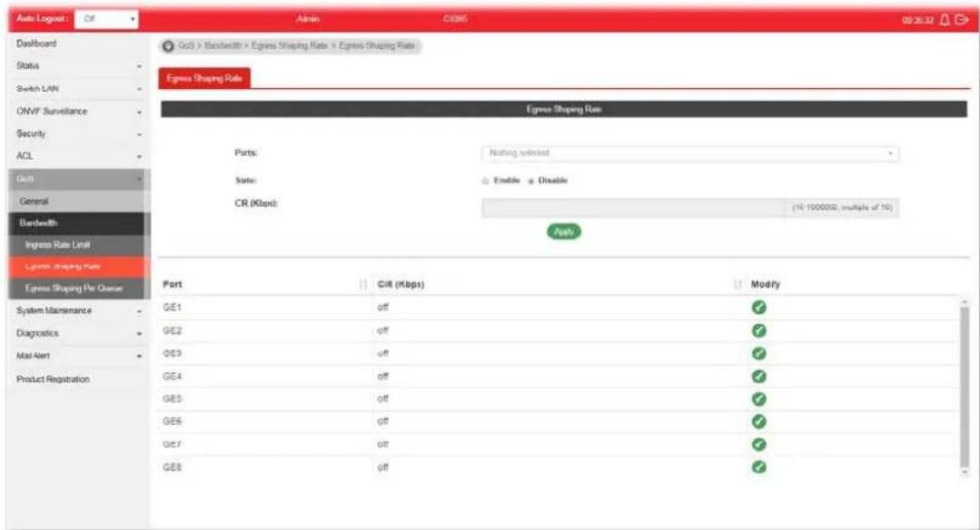Select the Disable state radio button
The height and width of the screenshot is (530, 980).
[x=531, y=181]
